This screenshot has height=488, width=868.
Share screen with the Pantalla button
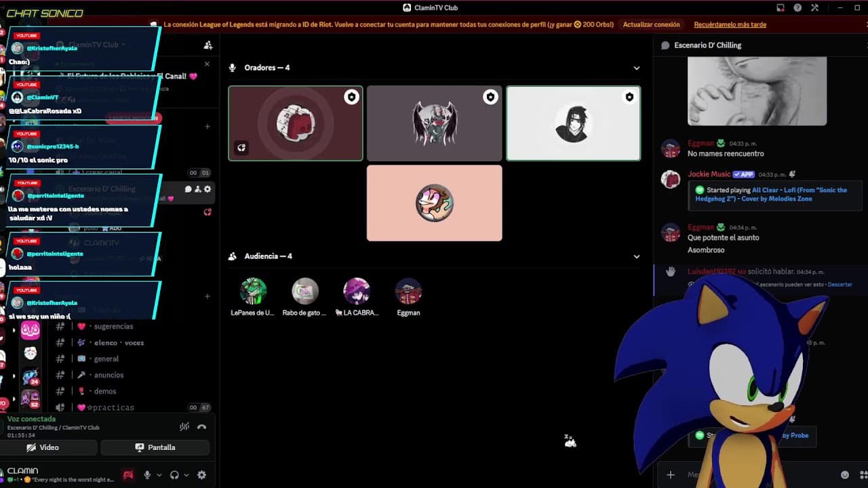tap(155, 447)
